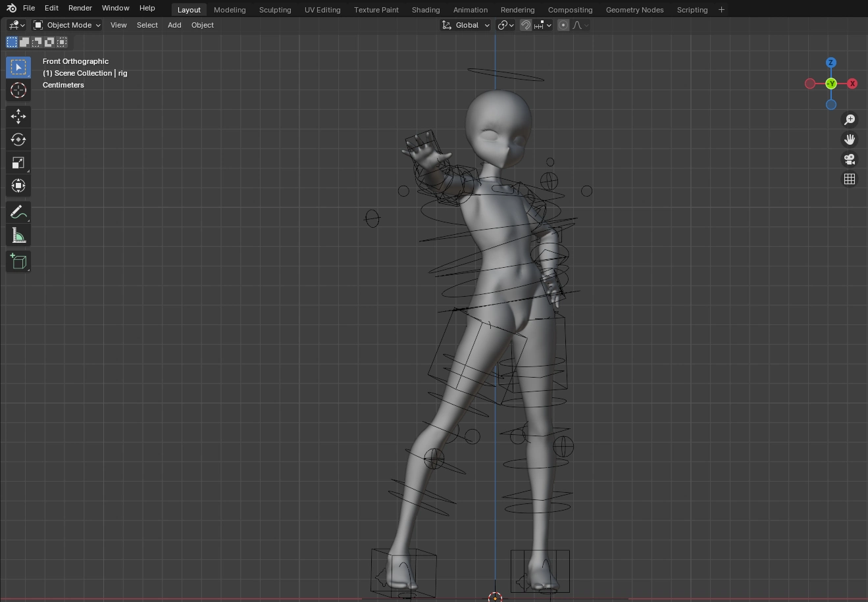Screen dimensions: 868x602
Task: Open the Object Mode dropdown
Action: [x=67, y=25]
